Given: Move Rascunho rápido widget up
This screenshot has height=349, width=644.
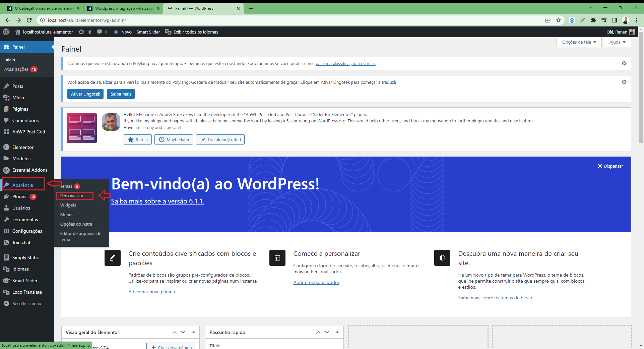Looking at the screenshot, I should pyautogui.click(x=318, y=332).
